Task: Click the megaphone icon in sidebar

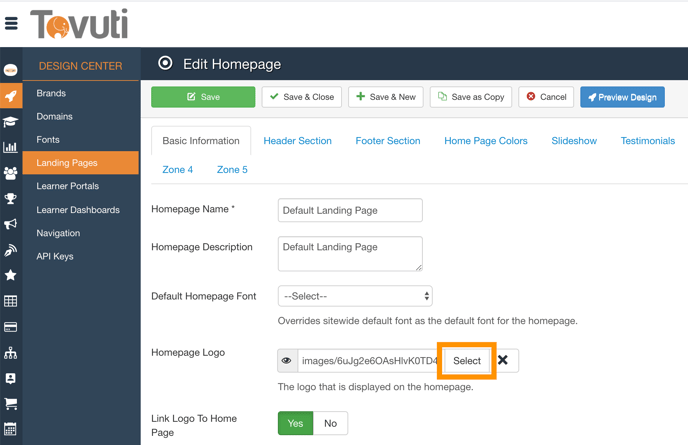Action: tap(11, 225)
